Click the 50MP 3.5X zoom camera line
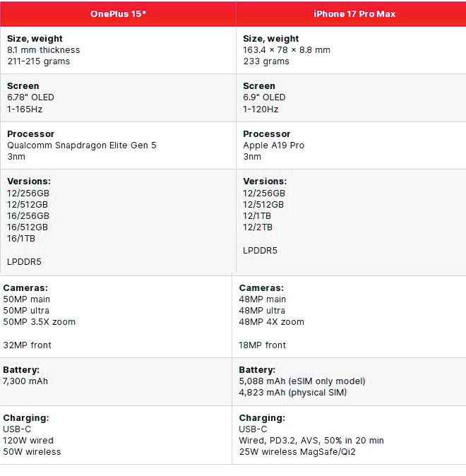 click(x=39, y=322)
